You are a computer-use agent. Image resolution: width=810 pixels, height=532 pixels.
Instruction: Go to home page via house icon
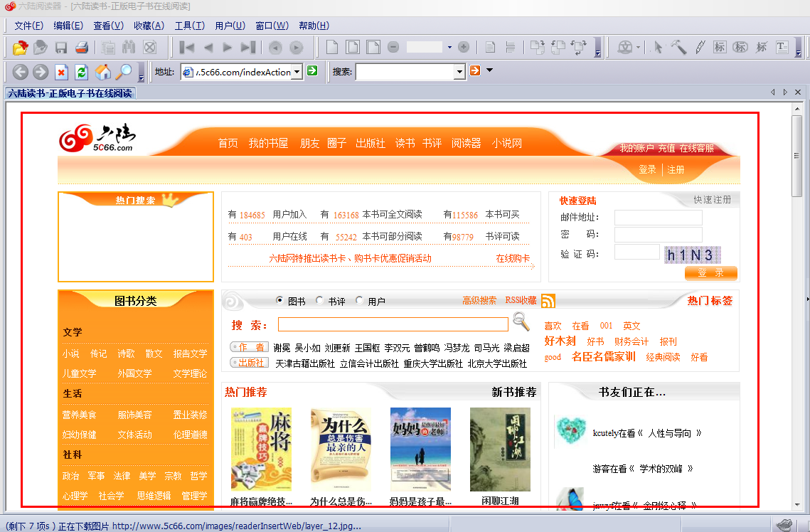103,72
